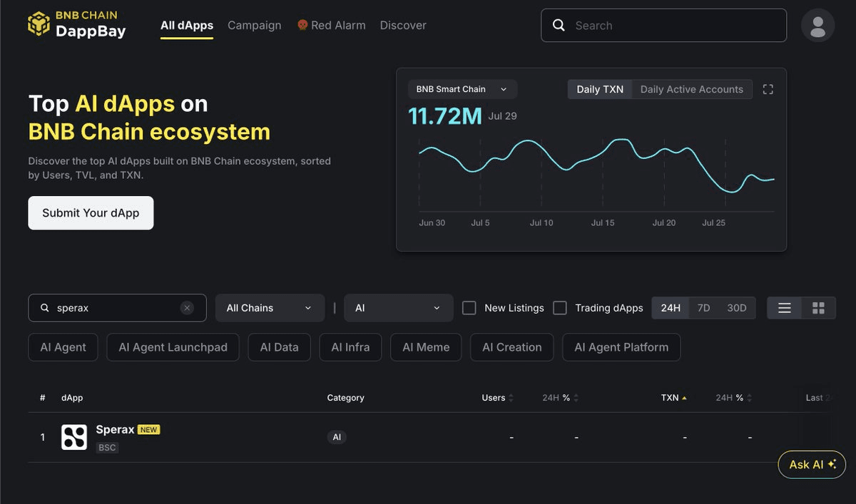856x504 pixels.
Task: Click the Jul 29 date label
Action: pyautogui.click(x=502, y=115)
